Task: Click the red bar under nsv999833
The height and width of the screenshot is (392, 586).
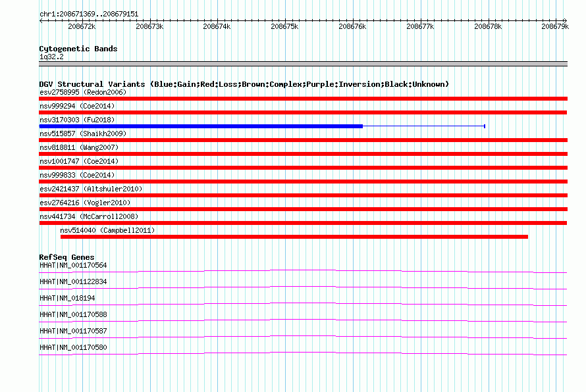Action: pyautogui.click(x=303, y=182)
